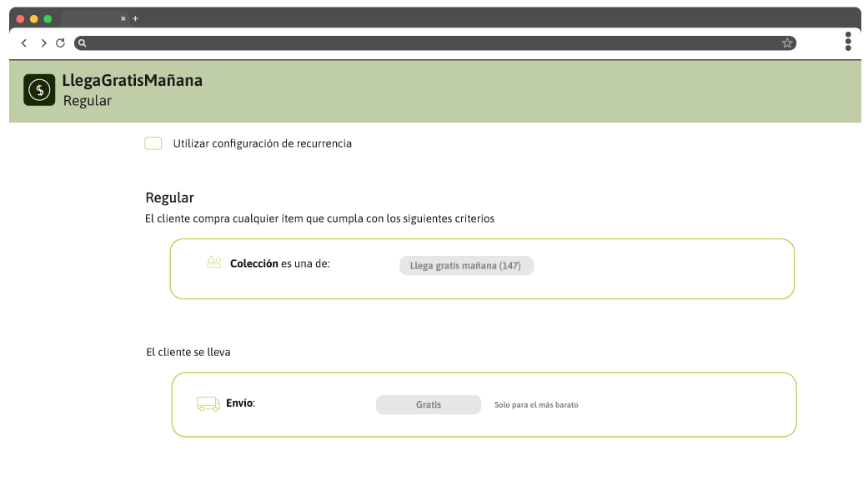The width and height of the screenshot is (868, 502).
Task: Click the collection icon beside Colección
Action: [214, 263]
